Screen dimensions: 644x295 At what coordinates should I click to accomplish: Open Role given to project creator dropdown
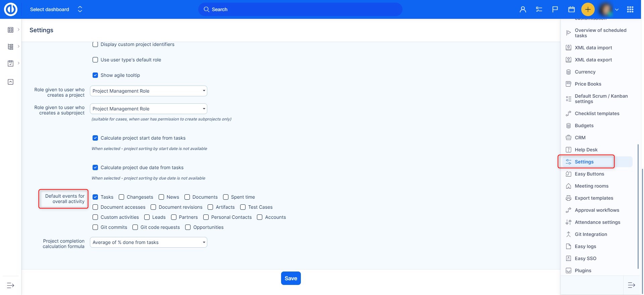(x=148, y=91)
